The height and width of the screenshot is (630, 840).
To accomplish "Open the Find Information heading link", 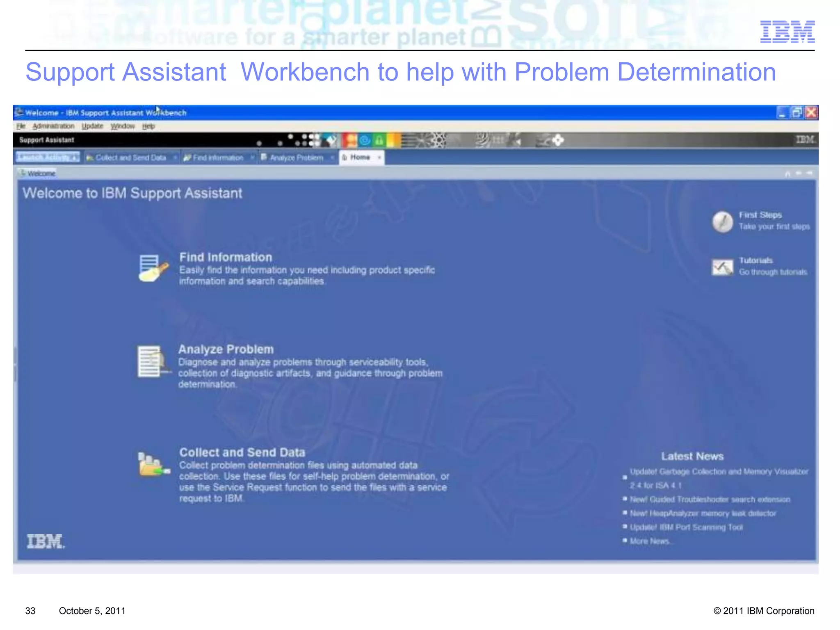I will 226,257.
